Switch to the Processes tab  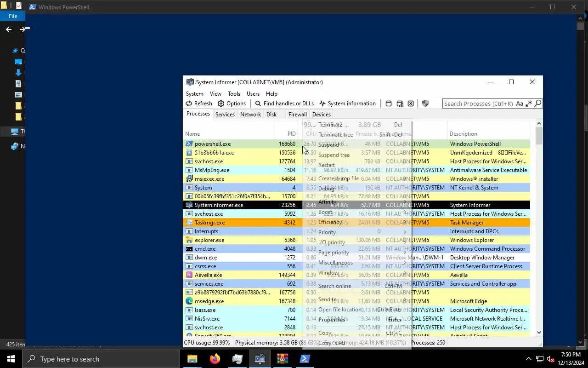click(198, 114)
